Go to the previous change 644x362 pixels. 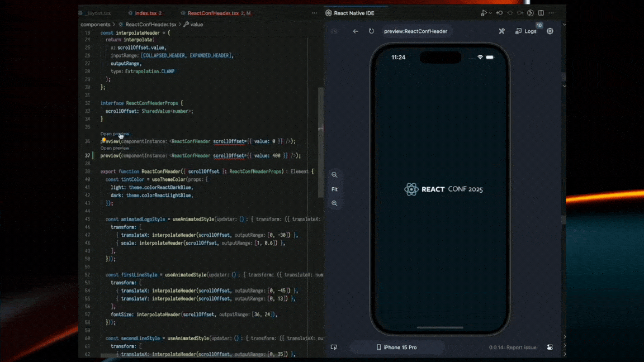pos(499,13)
